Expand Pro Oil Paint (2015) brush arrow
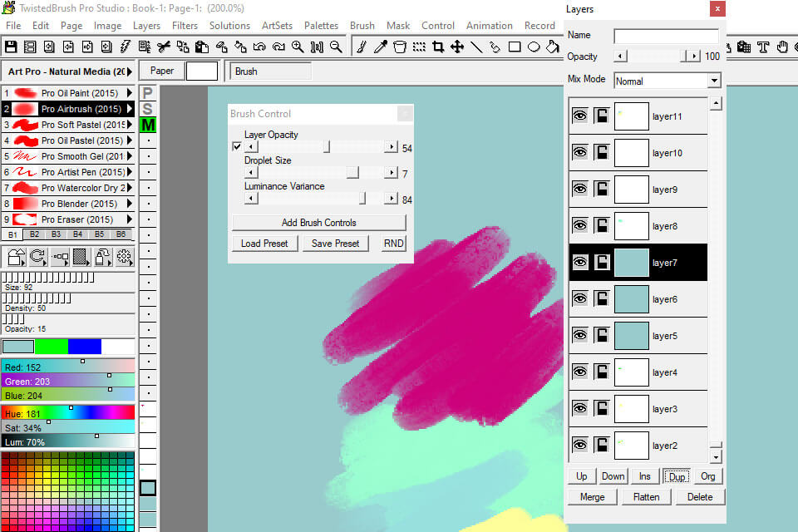Image resolution: width=798 pixels, height=532 pixels. (x=130, y=93)
